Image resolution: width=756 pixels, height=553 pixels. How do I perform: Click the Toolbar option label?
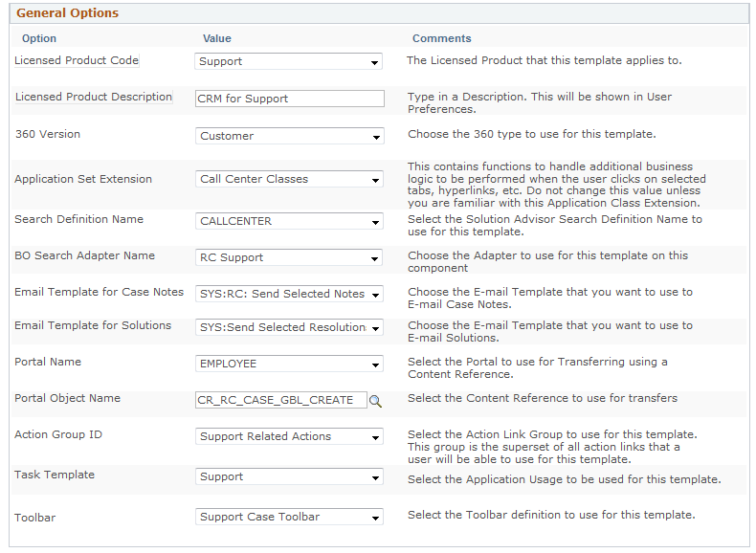pos(35,518)
